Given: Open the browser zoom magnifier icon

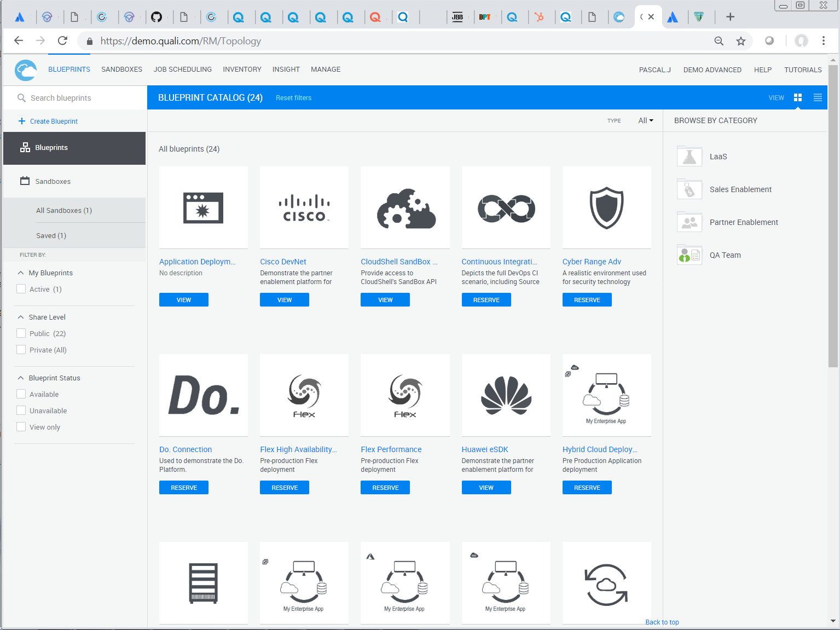Looking at the screenshot, I should [x=719, y=41].
